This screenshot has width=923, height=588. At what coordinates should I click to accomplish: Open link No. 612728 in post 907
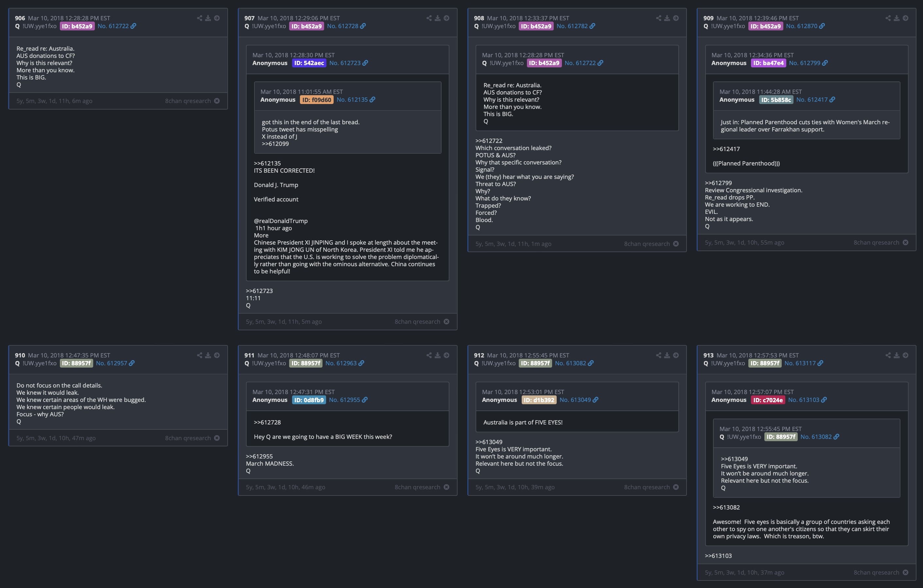click(346, 26)
